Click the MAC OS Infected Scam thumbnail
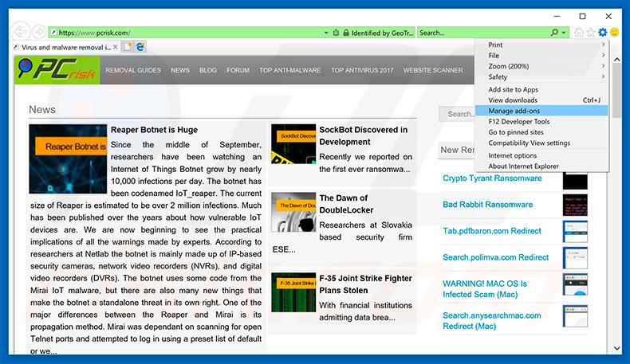Screen dimensions: 630x364 tap(575, 284)
